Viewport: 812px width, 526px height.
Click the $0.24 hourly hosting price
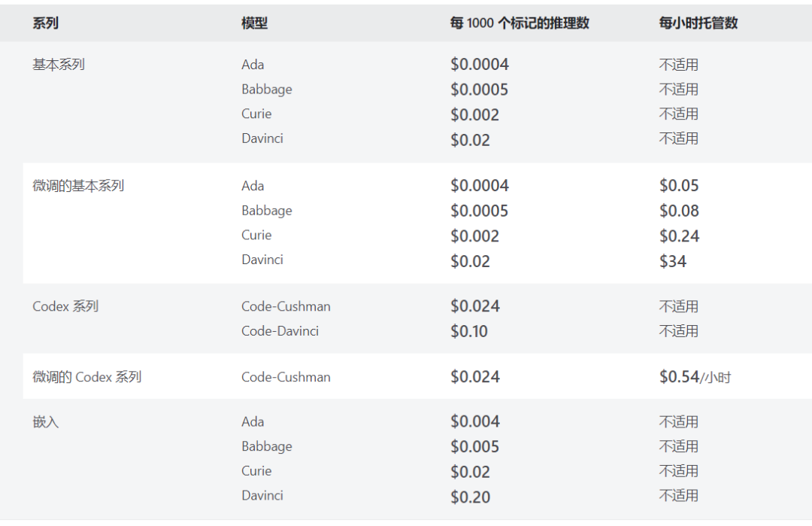[679, 236]
